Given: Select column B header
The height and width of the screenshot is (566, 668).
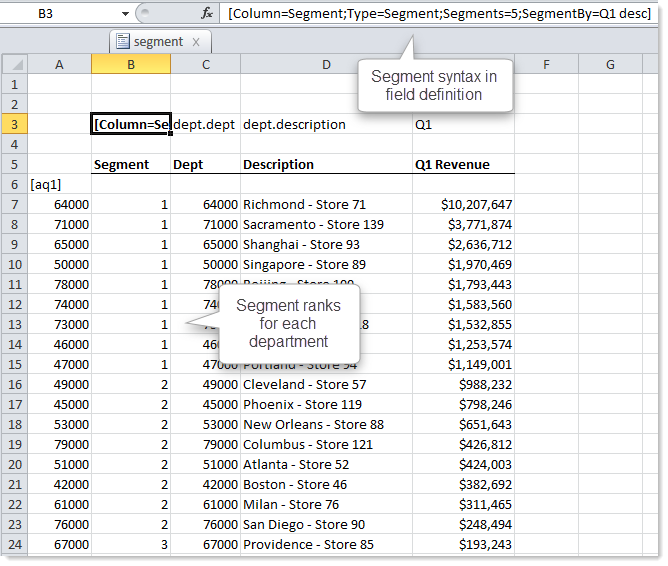Looking at the screenshot, I should coord(131,65).
